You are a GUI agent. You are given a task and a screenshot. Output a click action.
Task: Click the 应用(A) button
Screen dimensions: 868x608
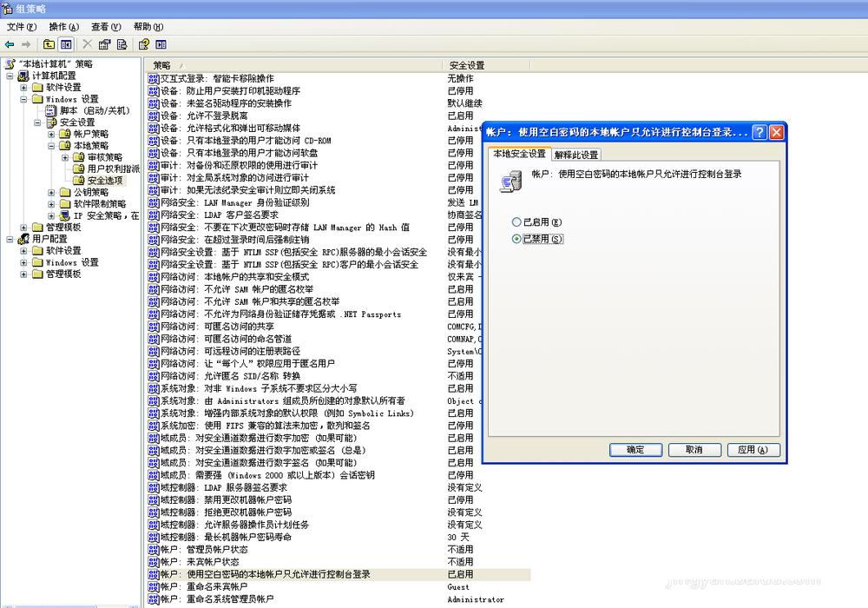point(753,450)
